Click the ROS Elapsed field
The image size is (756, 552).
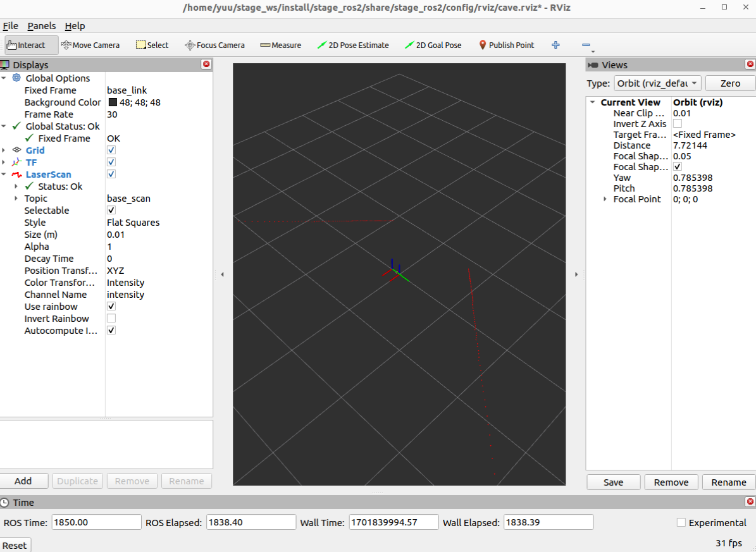click(x=251, y=522)
